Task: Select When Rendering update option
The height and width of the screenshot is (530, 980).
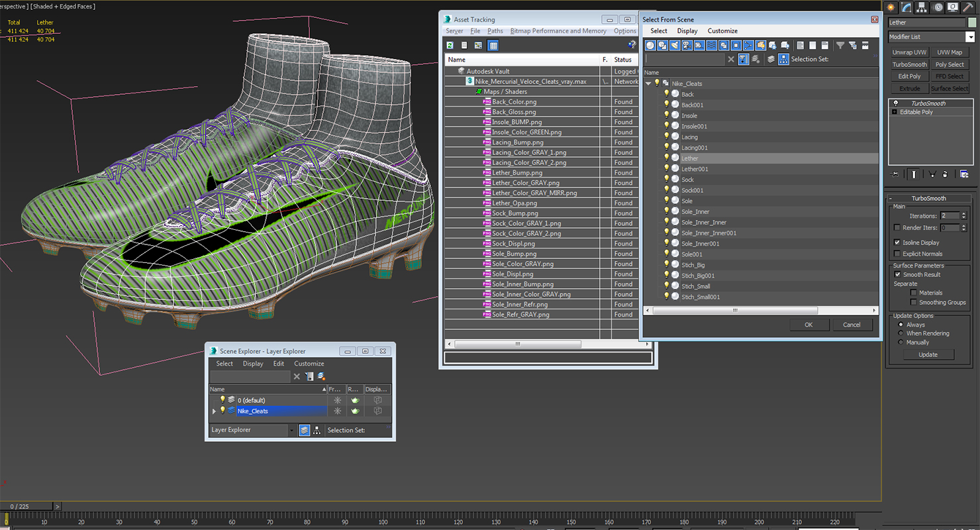Action: [x=901, y=333]
